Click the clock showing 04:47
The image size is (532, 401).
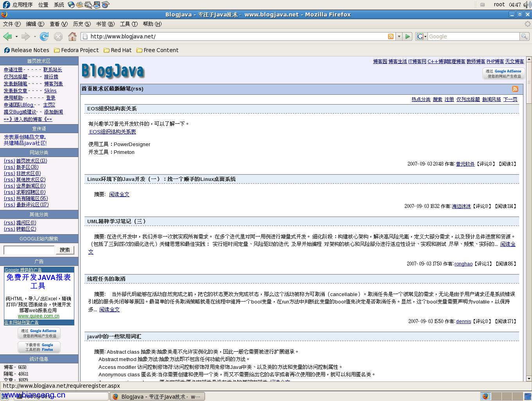[x=515, y=5]
